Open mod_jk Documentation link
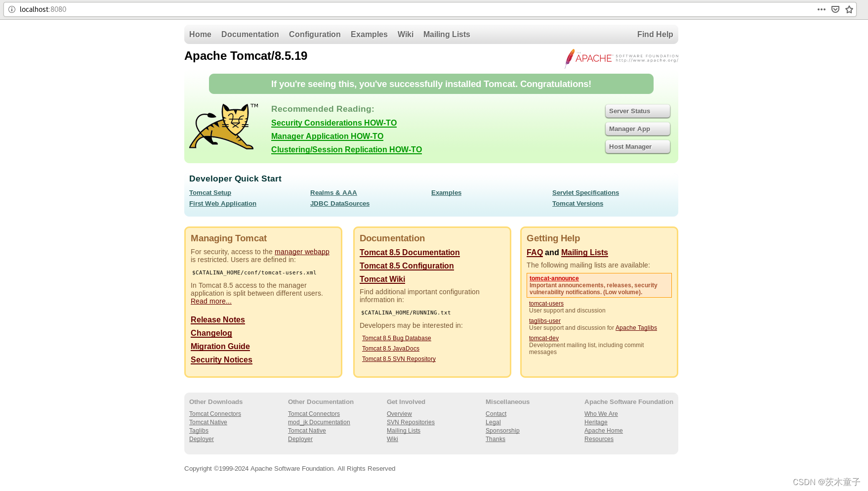Screen dimensions: 868x491 pos(319,422)
